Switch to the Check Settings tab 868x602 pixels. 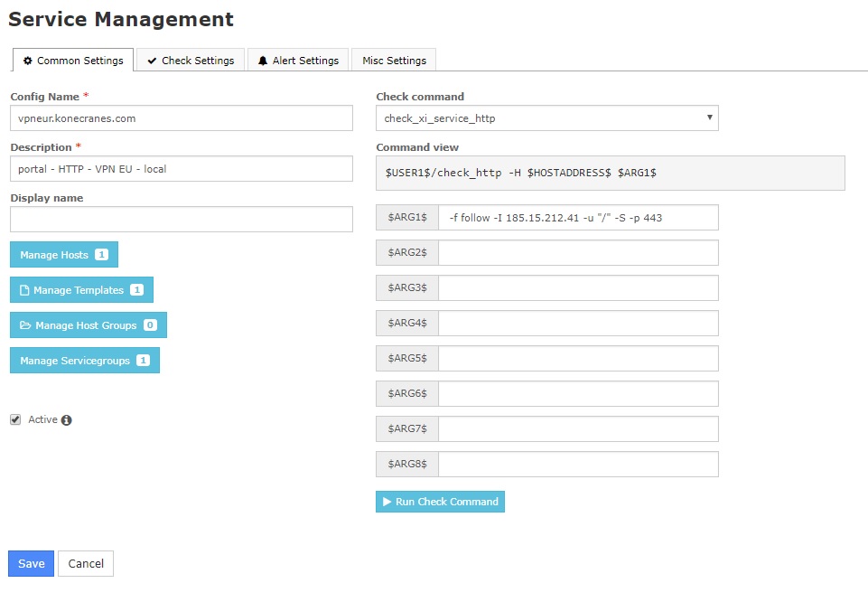pos(191,61)
